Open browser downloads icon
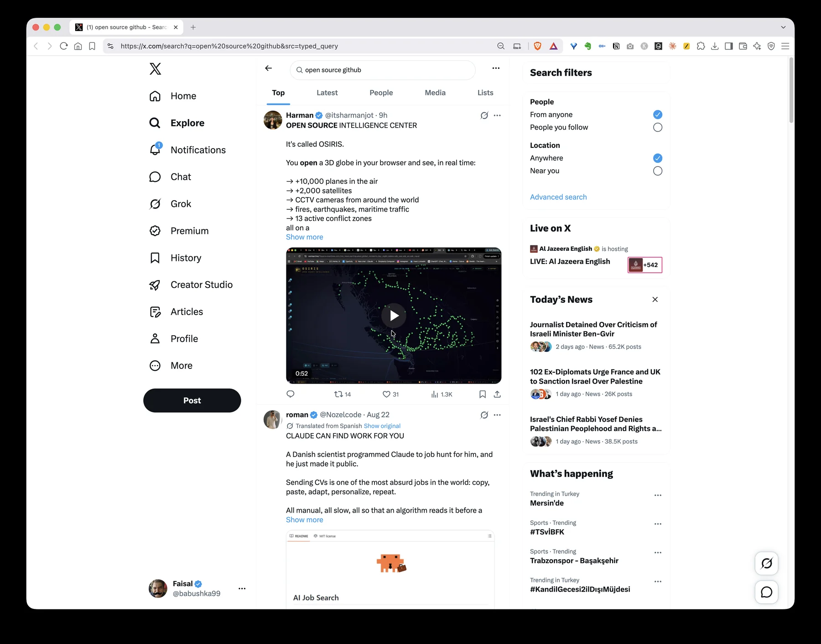The width and height of the screenshot is (821, 644). tap(715, 46)
